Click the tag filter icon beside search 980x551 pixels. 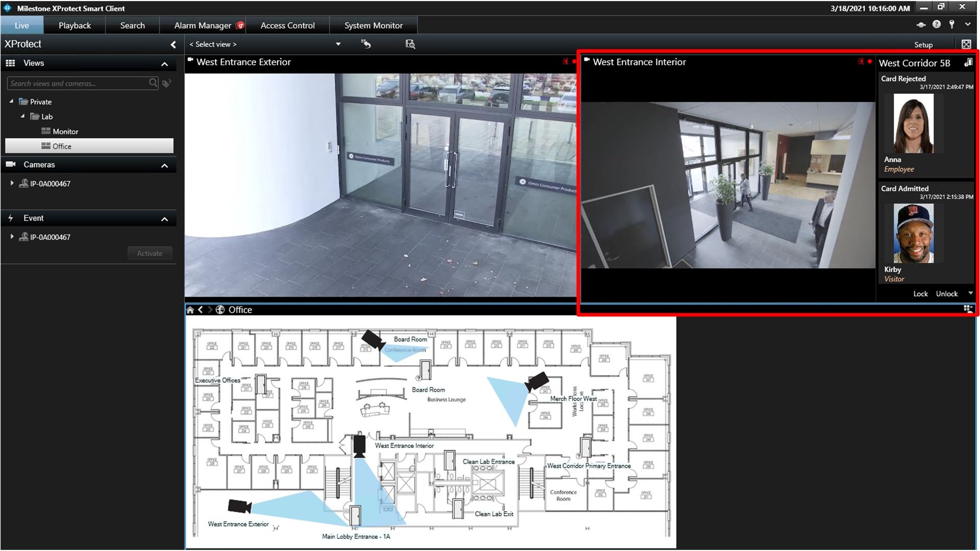(x=167, y=83)
